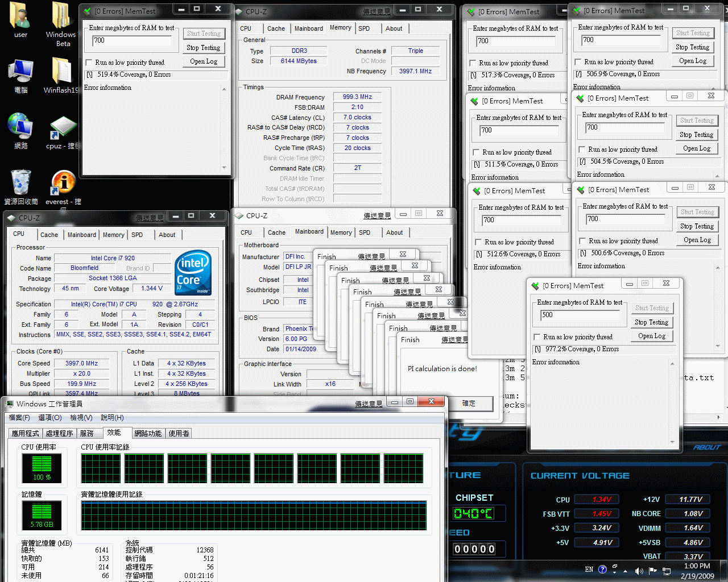Toggle low priority thread in 517.3% MemTest
This screenshot has width=728, height=582.
[x=473, y=63]
